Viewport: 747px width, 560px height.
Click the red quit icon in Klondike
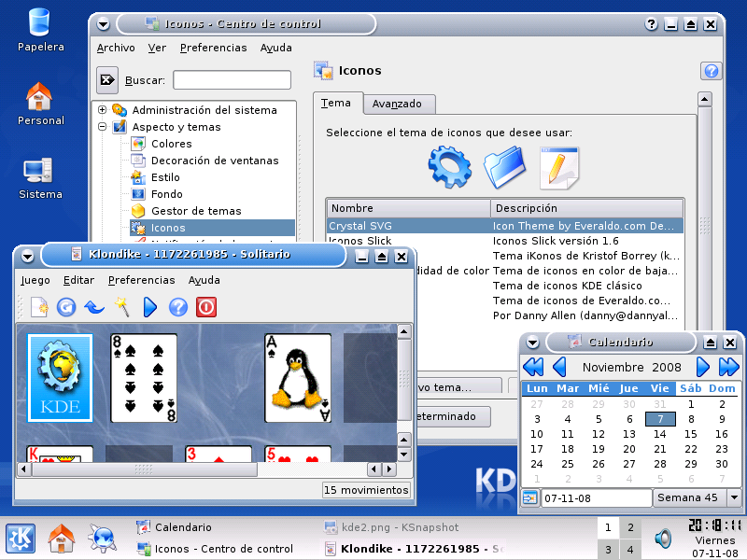point(206,307)
